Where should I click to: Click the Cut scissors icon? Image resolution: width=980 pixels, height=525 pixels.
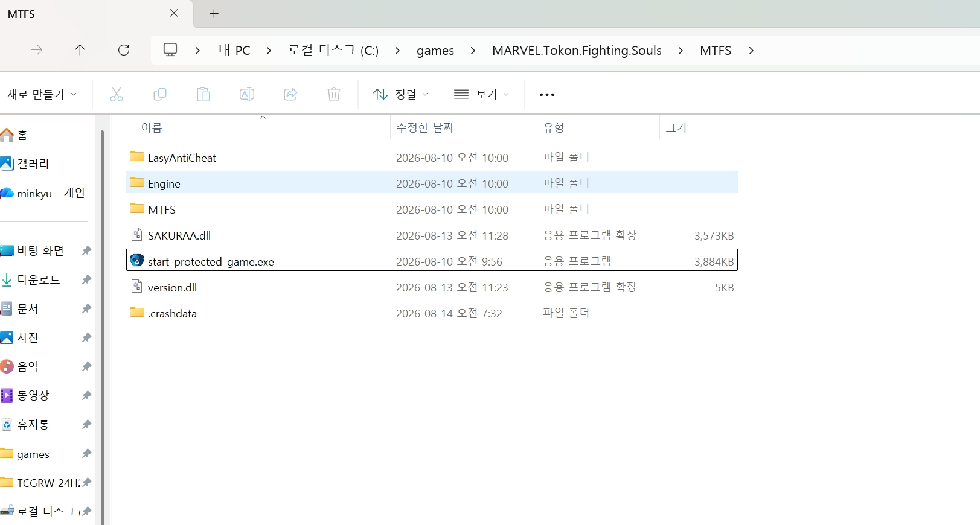pos(117,94)
